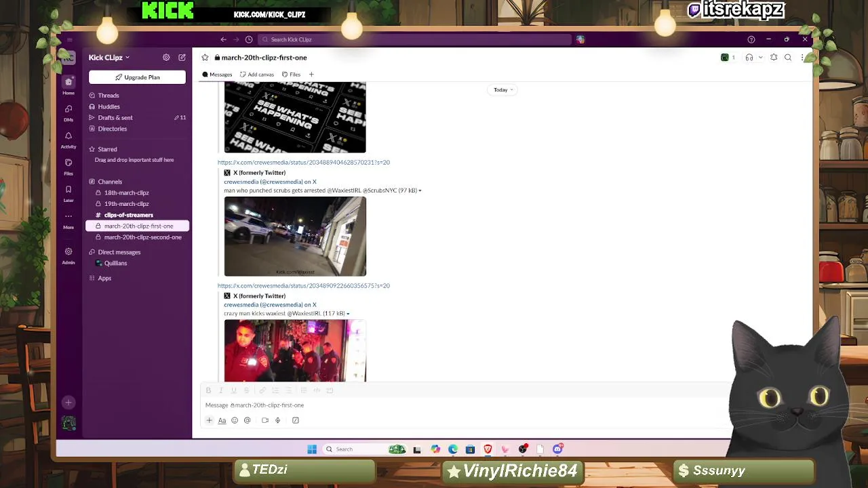Toggle ordered list formatting in composer
Screen dimensions: 868x488
[x=275, y=390]
